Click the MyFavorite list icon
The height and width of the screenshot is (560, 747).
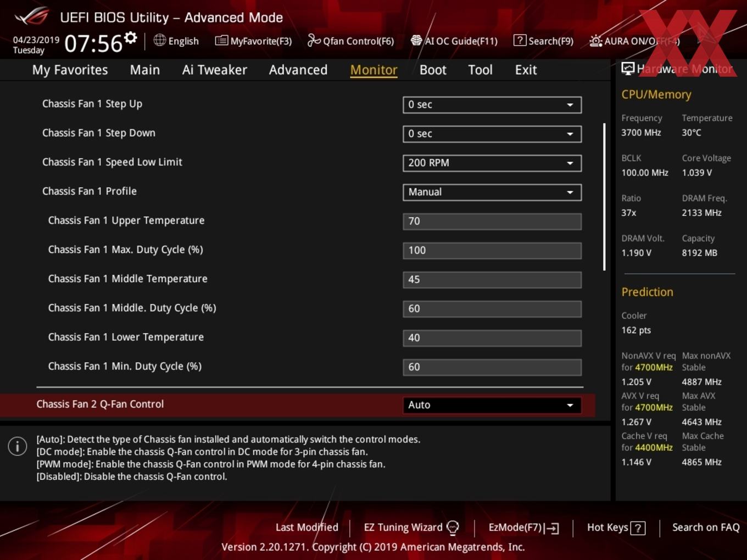221,41
